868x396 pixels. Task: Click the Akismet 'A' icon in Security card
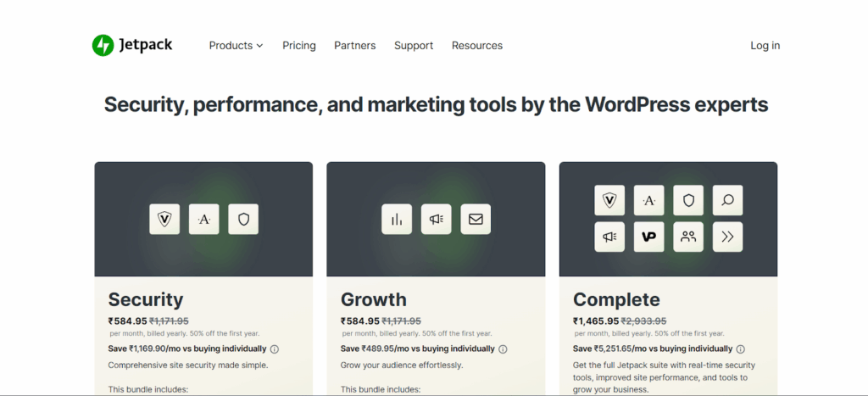[x=204, y=220]
